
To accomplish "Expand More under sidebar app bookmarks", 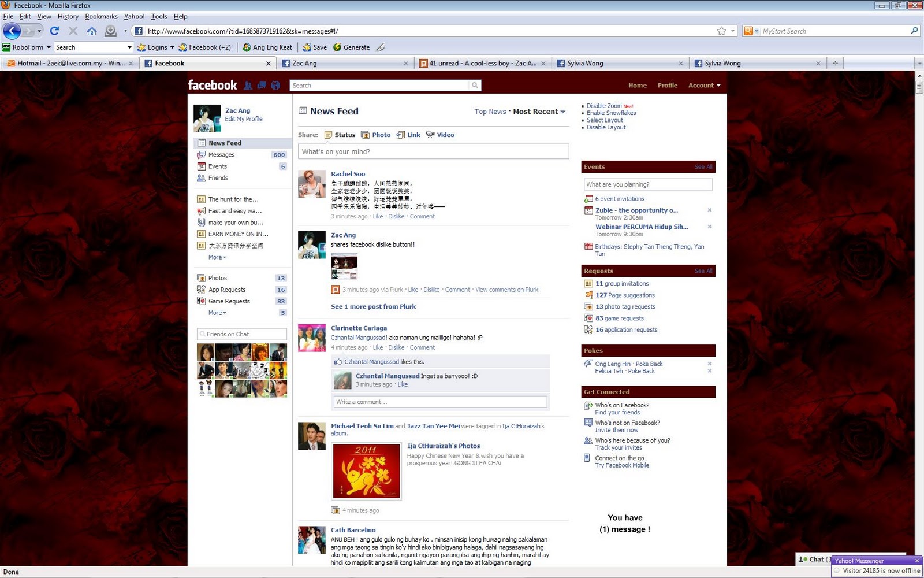I will click(x=217, y=257).
